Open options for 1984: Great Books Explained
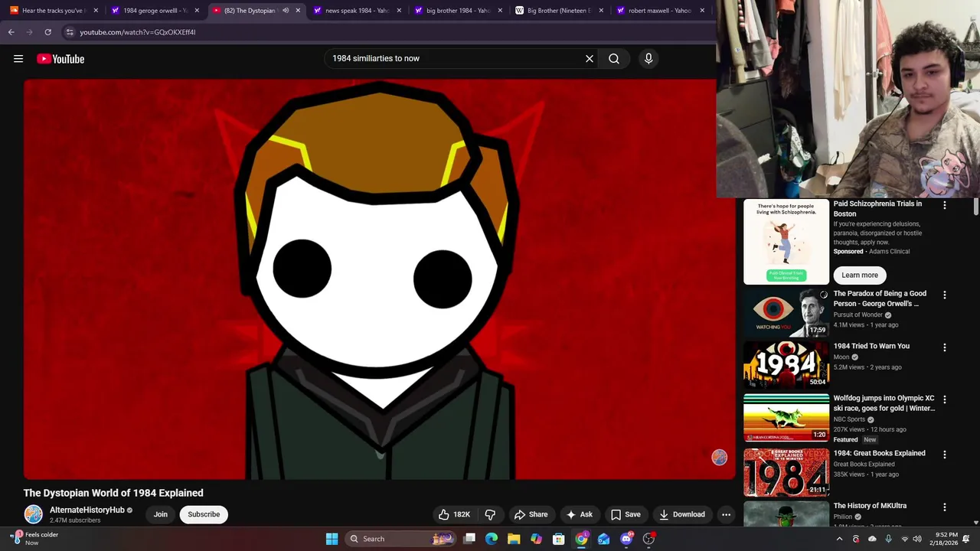 point(944,455)
